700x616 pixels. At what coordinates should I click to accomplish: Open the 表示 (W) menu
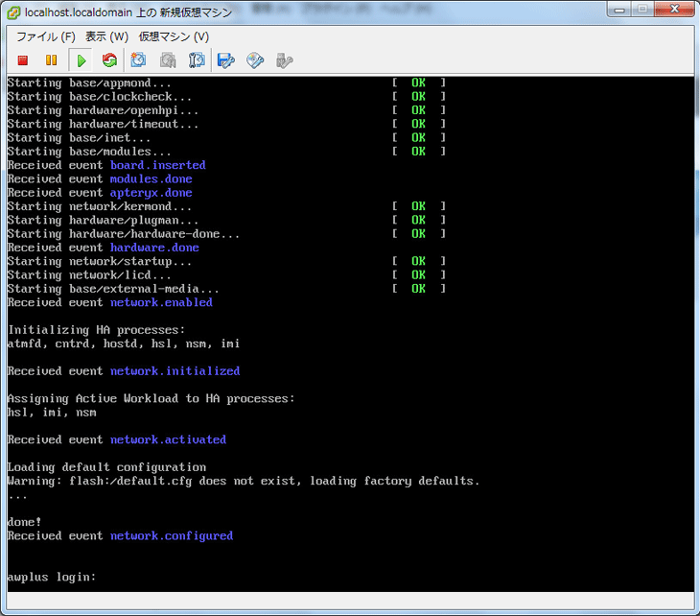click(106, 36)
